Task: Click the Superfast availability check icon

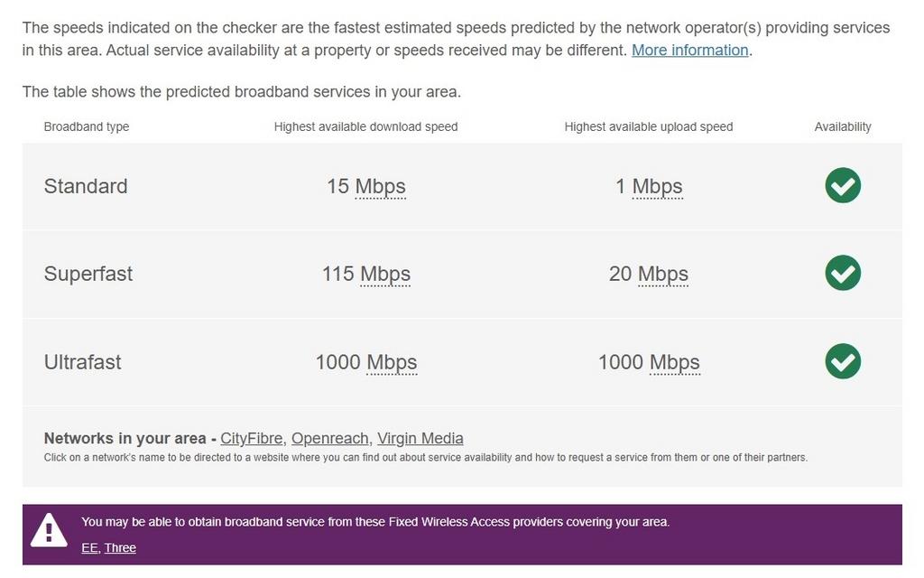Action: click(841, 273)
